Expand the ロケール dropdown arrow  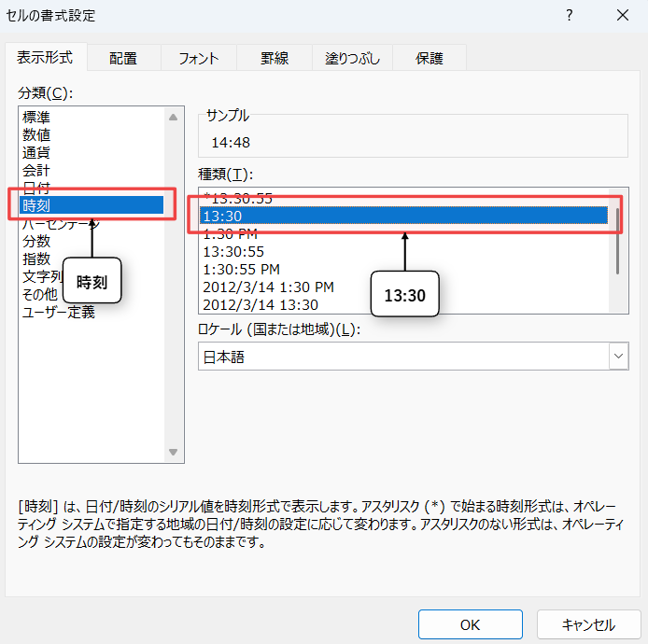pos(618,357)
